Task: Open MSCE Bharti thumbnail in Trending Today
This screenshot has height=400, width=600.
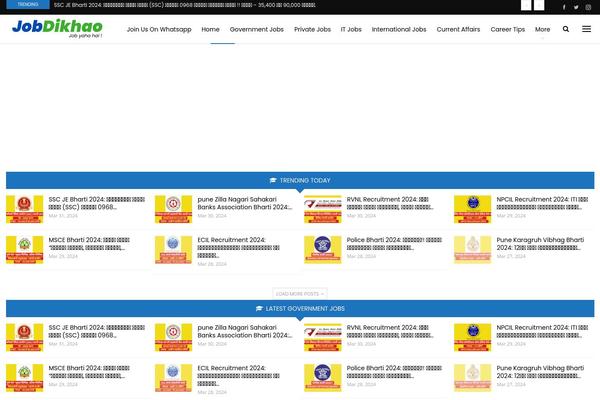Action: pos(24,250)
